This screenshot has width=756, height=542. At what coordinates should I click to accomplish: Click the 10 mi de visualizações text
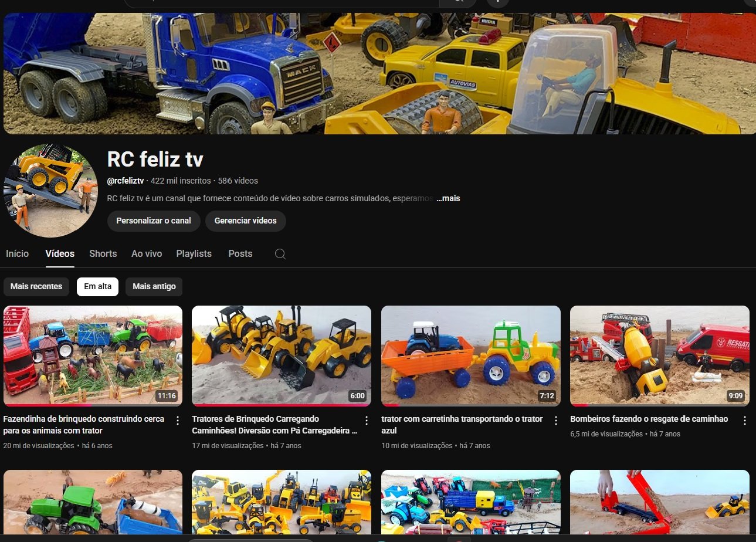pos(417,446)
